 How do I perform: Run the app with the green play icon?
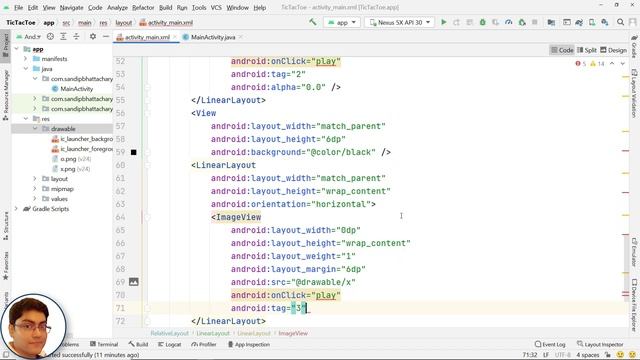444,22
